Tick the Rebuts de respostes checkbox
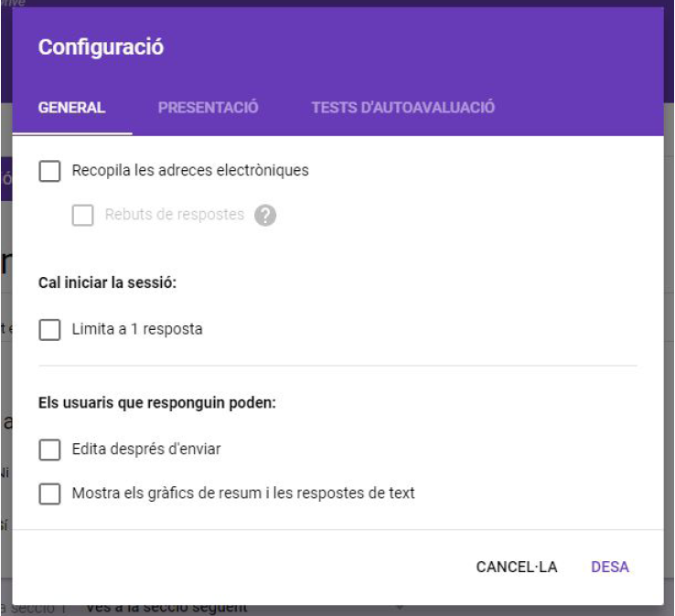 83,216
